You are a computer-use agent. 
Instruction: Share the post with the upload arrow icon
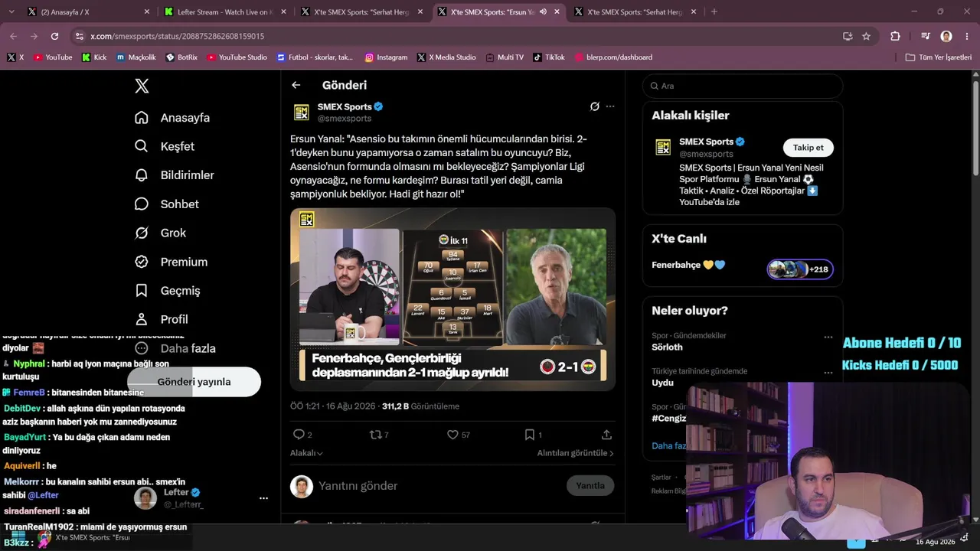pyautogui.click(x=606, y=435)
